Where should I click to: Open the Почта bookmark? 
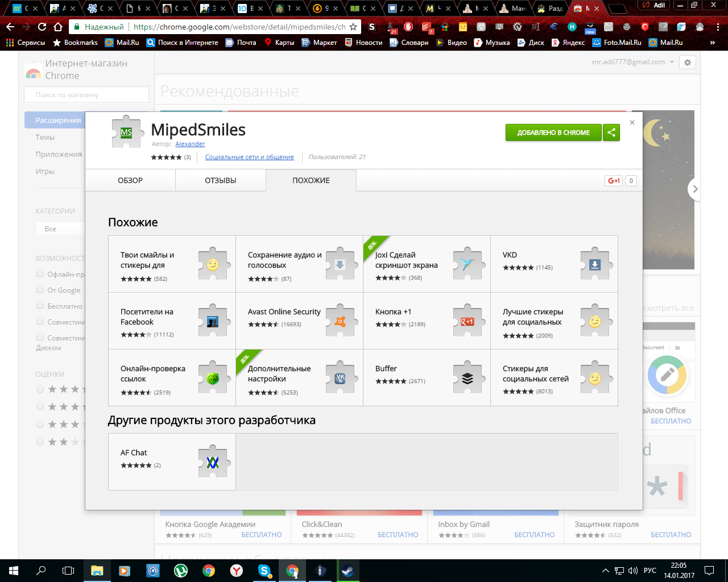(241, 43)
